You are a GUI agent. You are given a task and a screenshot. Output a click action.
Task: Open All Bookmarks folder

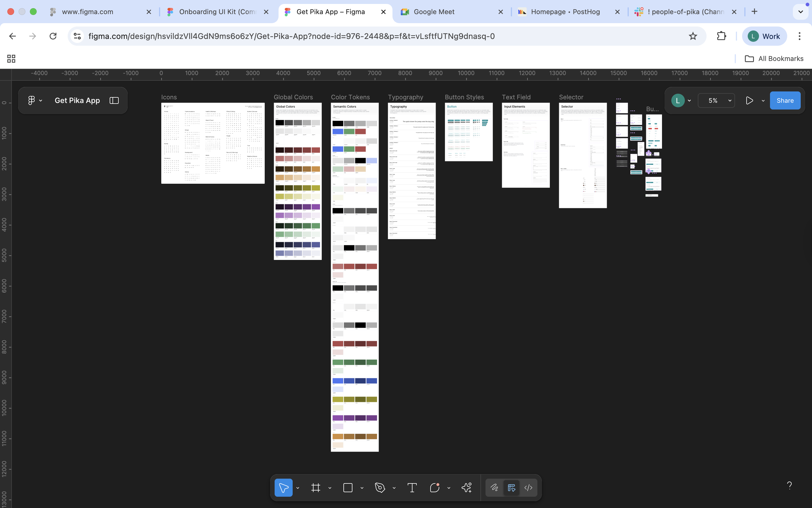pyautogui.click(x=774, y=59)
